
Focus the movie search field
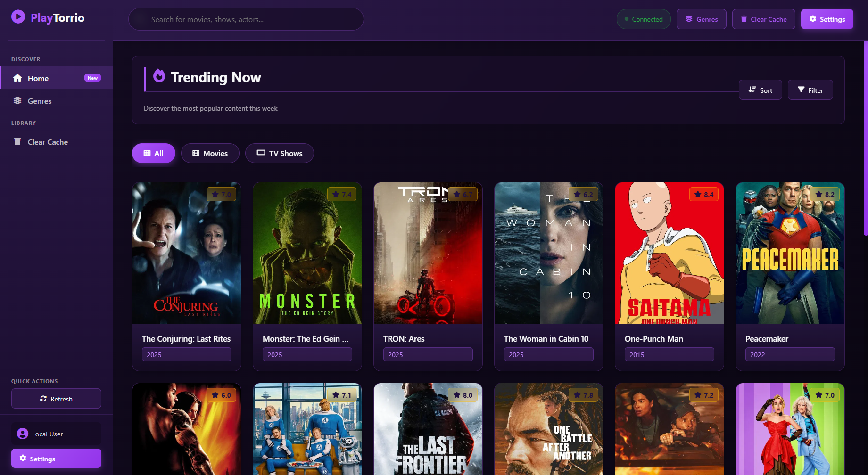click(246, 19)
